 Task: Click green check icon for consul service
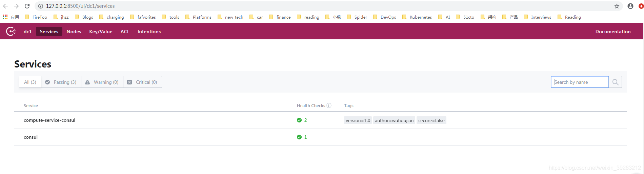pyautogui.click(x=299, y=137)
